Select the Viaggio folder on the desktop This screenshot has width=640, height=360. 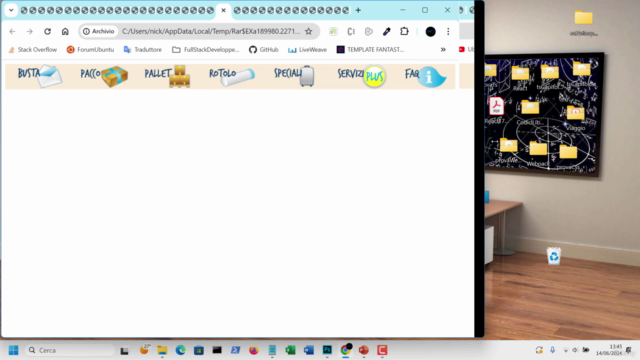pos(576,118)
